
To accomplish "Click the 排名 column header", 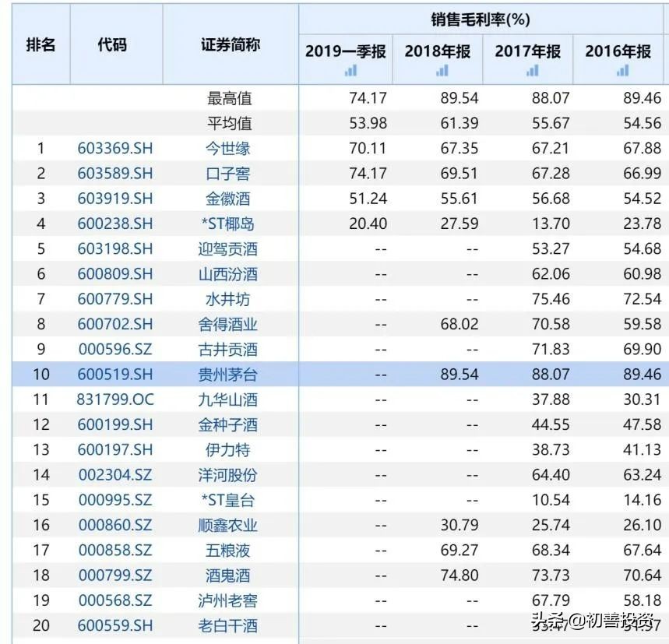I will (40, 45).
